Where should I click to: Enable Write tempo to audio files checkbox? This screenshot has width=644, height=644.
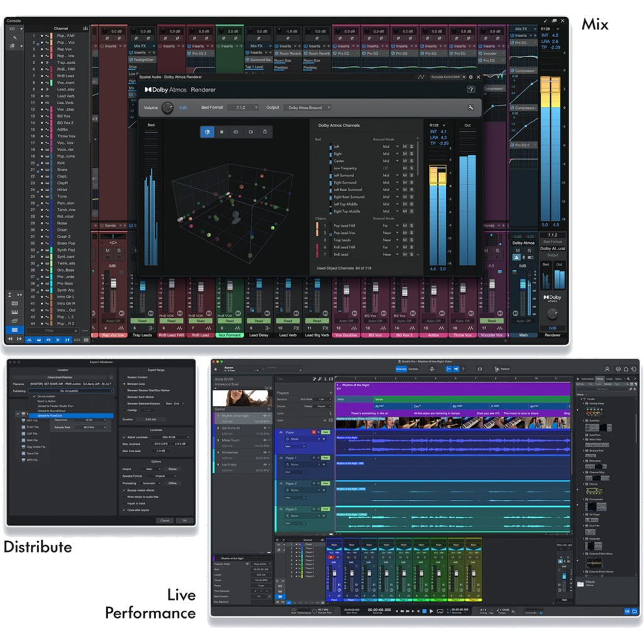click(x=125, y=497)
